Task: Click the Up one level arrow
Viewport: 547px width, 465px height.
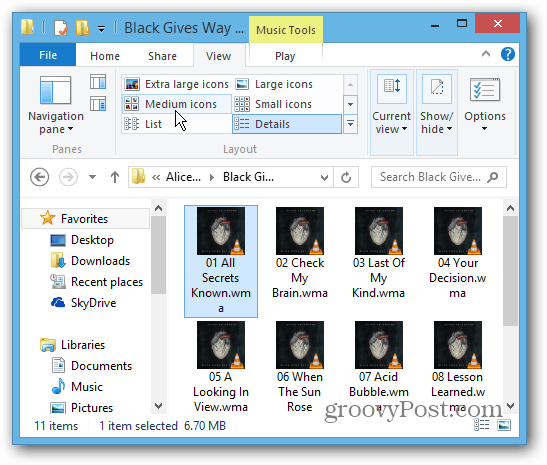Action: [x=115, y=177]
